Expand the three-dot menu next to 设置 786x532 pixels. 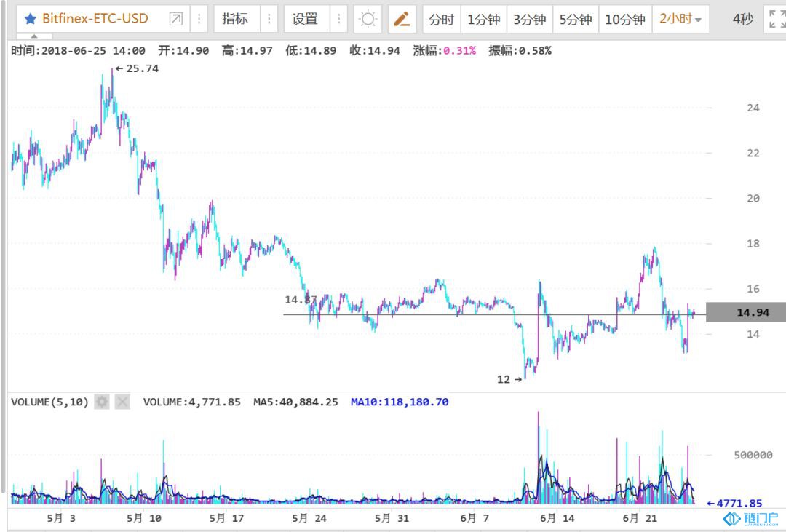[339, 19]
